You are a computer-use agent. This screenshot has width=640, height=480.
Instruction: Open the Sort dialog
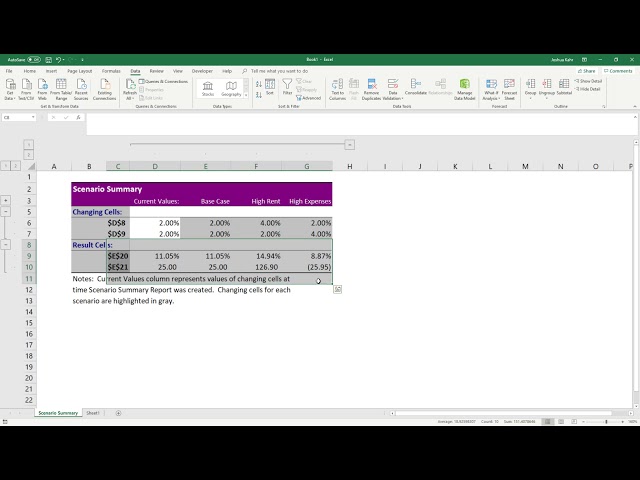click(270, 87)
